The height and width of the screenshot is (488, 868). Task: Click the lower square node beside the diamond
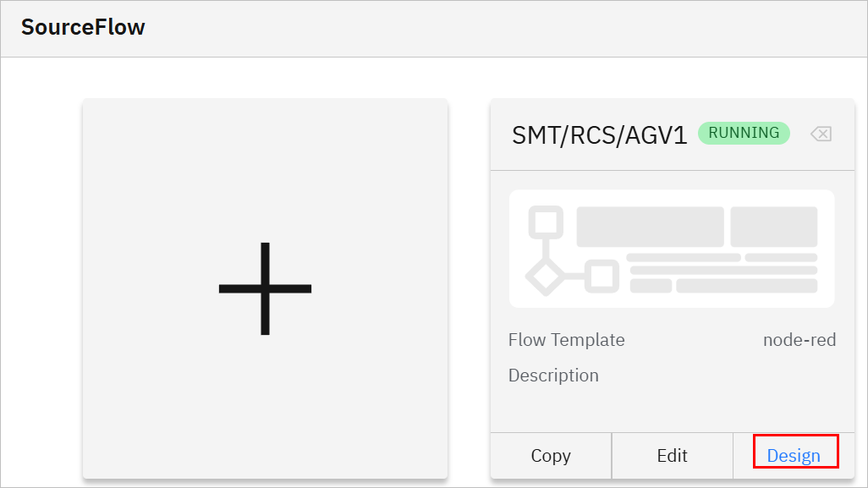[x=602, y=276]
